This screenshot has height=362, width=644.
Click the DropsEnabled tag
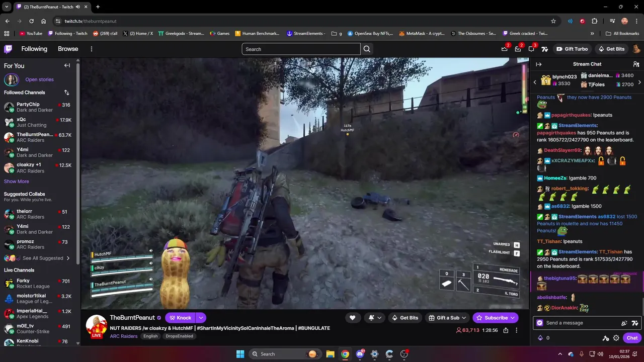[179, 336]
